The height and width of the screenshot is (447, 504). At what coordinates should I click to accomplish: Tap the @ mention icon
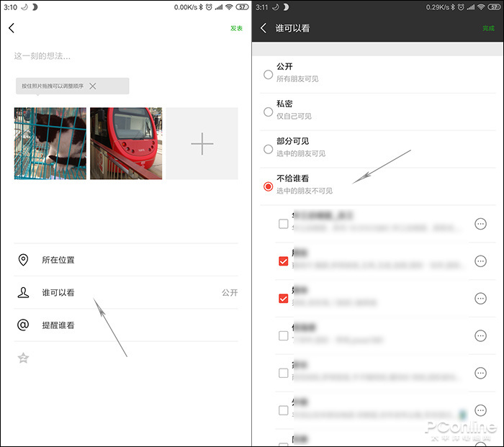click(23, 325)
